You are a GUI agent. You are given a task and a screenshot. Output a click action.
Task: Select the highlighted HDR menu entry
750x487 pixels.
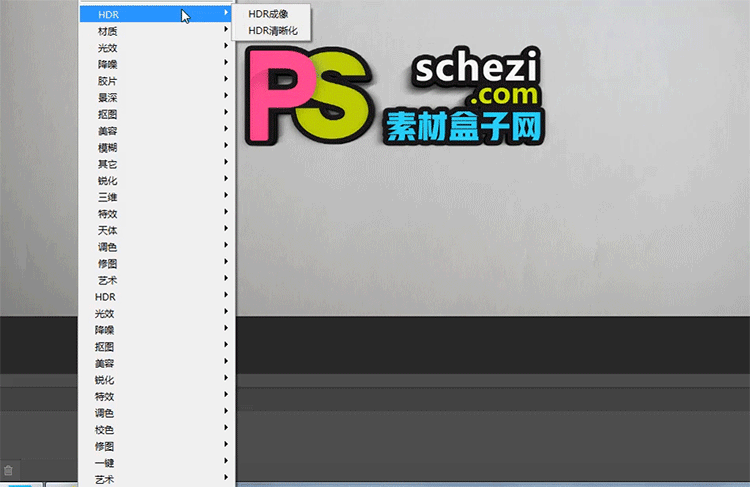156,14
